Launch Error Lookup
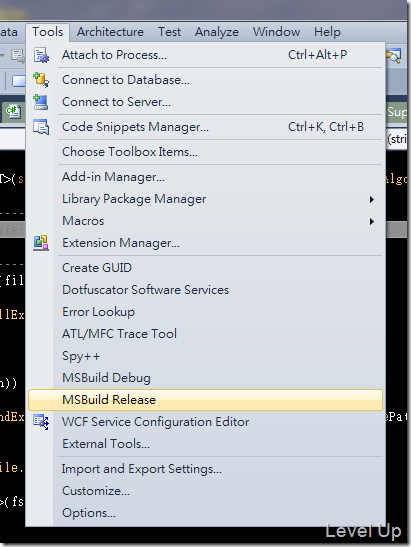411x547 pixels. pos(206,312)
